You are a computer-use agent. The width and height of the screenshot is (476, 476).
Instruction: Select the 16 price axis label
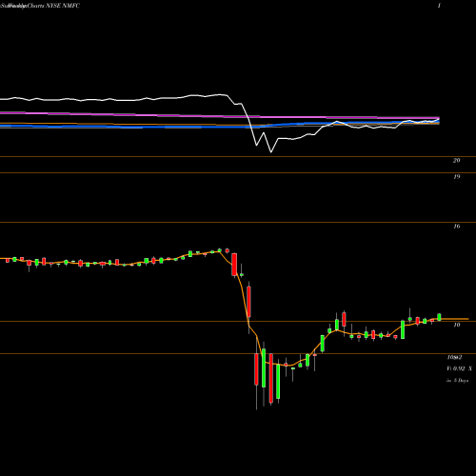pos(456,227)
